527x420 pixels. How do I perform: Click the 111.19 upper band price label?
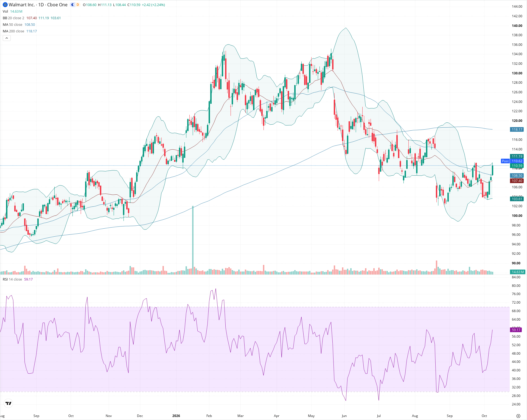tap(517, 156)
